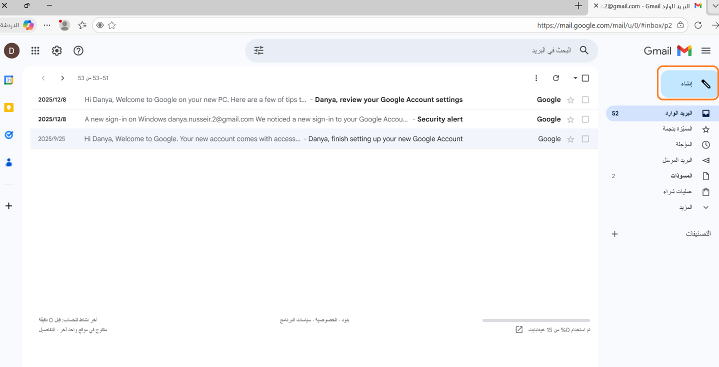
Task: Go back with the browser back arrow
Action: coord(714,25)
